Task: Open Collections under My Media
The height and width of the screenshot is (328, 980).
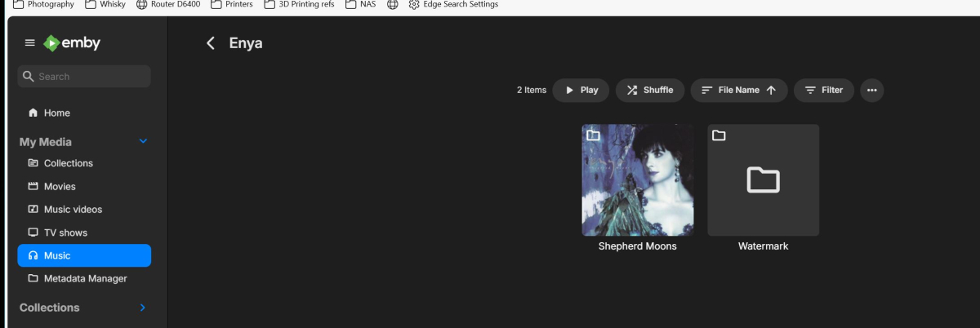Action: point(84,163)
